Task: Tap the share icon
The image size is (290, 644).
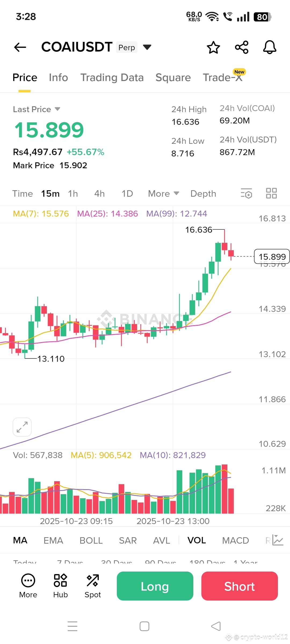Action: (242, 47)
